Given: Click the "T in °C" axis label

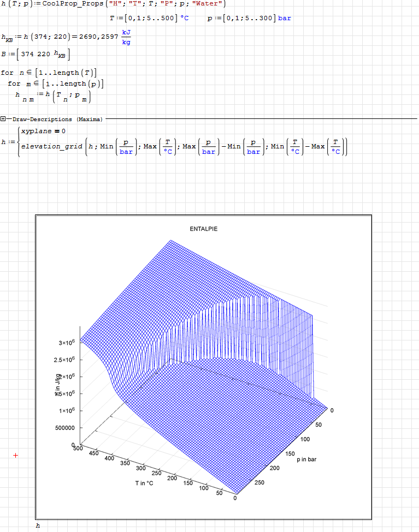Looking at the screenshot, I should pos(144,483).
